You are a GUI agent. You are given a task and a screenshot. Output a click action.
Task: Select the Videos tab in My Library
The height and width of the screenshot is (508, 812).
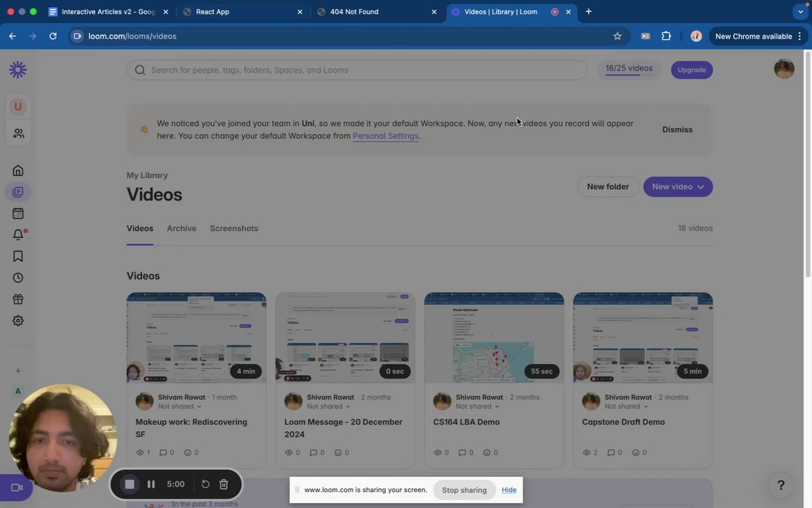[x=140, y=229]
